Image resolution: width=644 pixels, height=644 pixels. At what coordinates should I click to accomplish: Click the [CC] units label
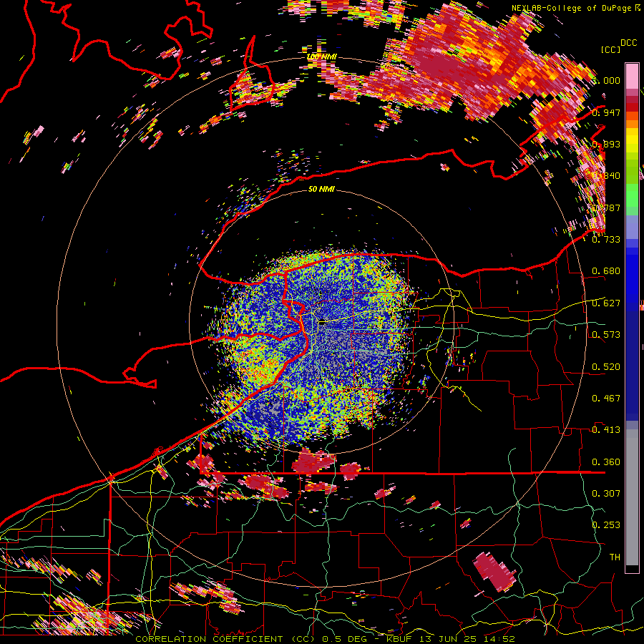(611, 49)
